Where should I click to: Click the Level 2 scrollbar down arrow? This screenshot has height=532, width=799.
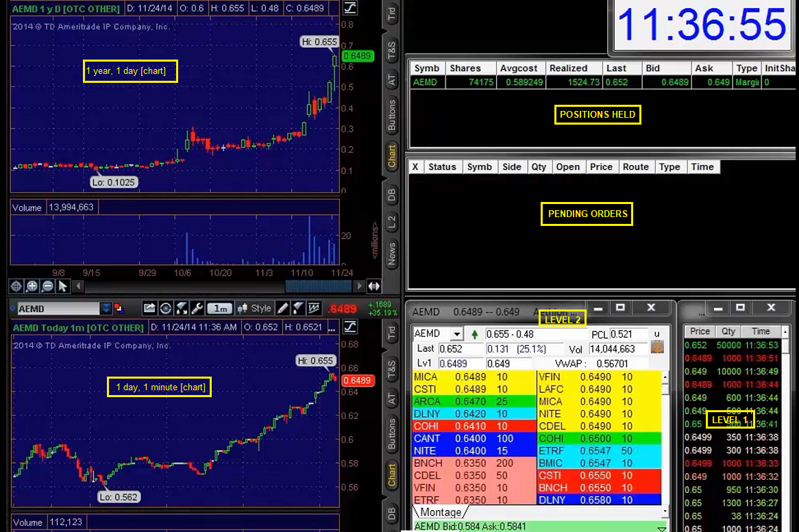coord(665,511)
